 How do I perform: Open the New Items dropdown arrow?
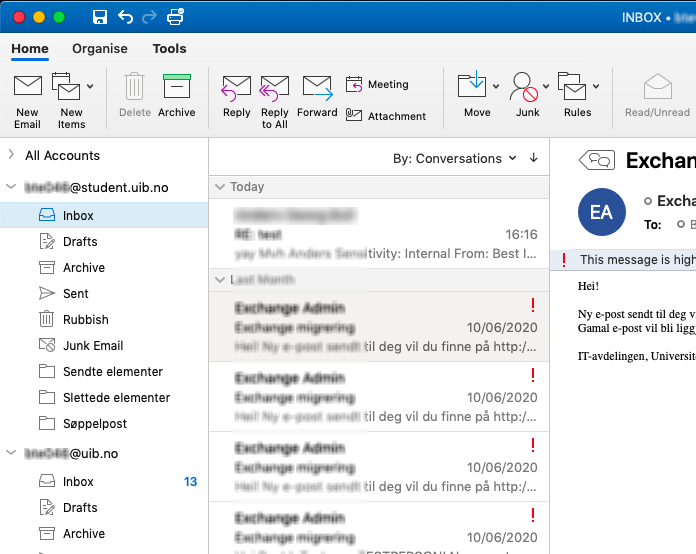coord(90,86)
